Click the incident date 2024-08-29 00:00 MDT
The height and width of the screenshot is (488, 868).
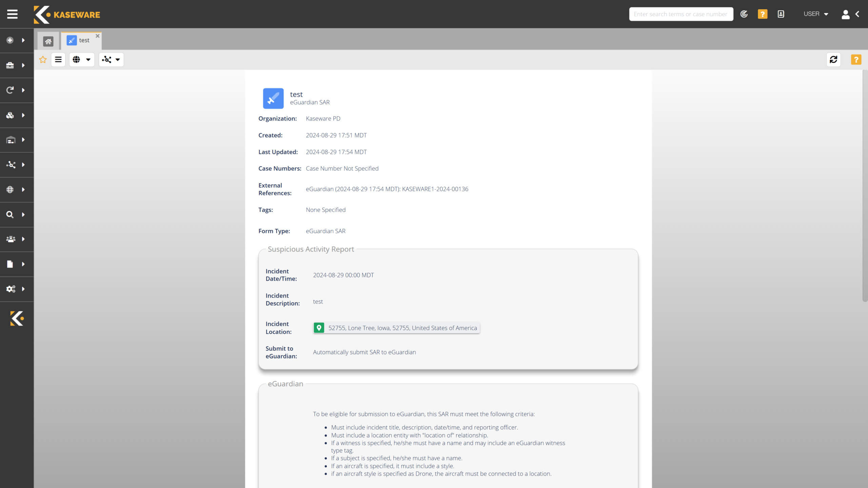(x=343, y=275)
